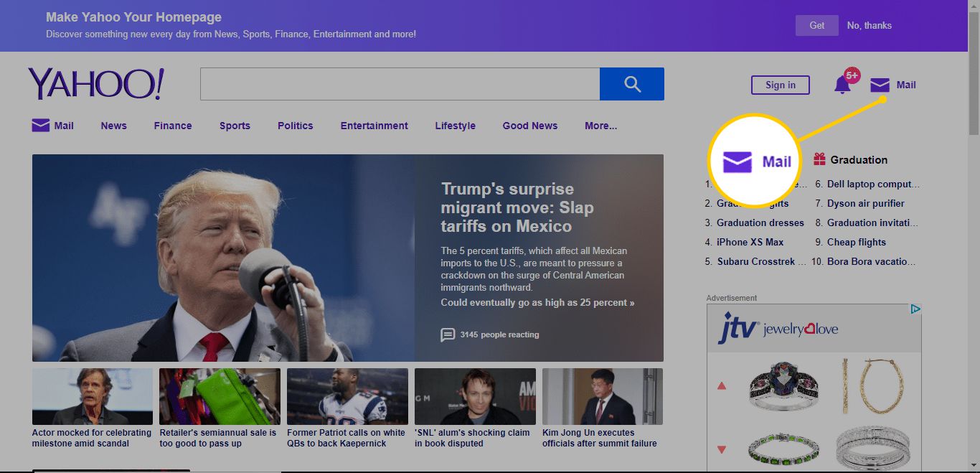
Task: Click the jtv jewelry love logo
Action: (778, 328)
